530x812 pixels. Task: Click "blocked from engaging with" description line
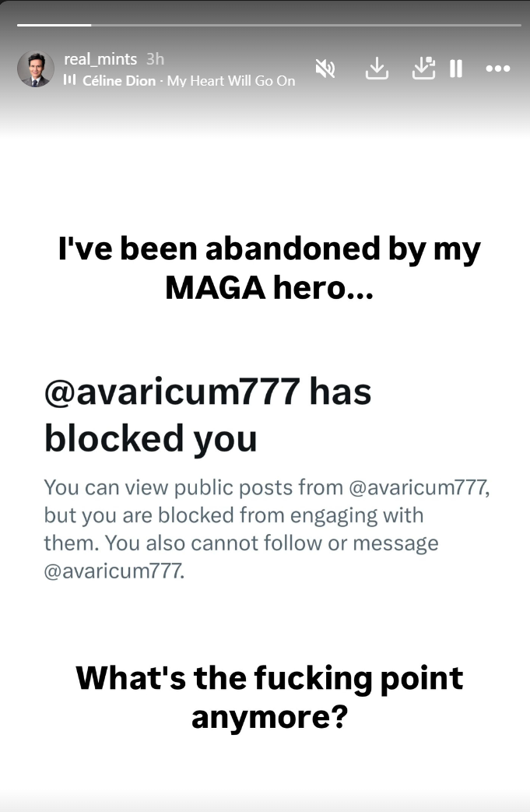pyautogui.click(x=291, y=516)
